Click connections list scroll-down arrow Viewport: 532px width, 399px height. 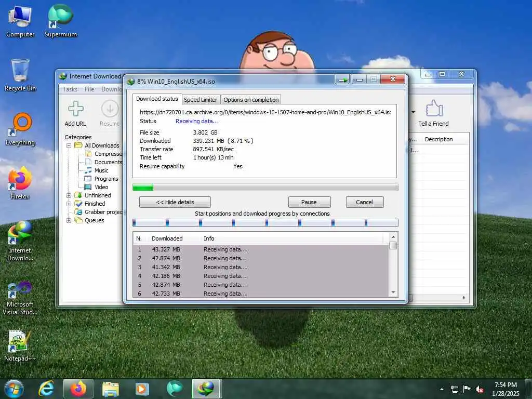point(393,292)
